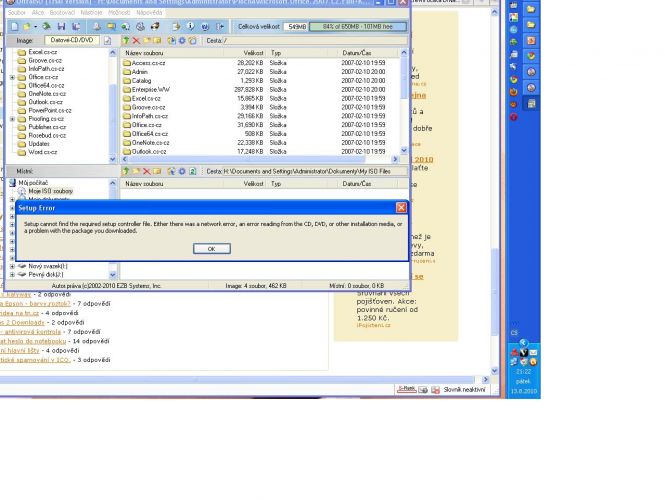Select PowerPoint.cs-cz in the image tree
Viewport: 666px width, 500px height.
point(50,110)
